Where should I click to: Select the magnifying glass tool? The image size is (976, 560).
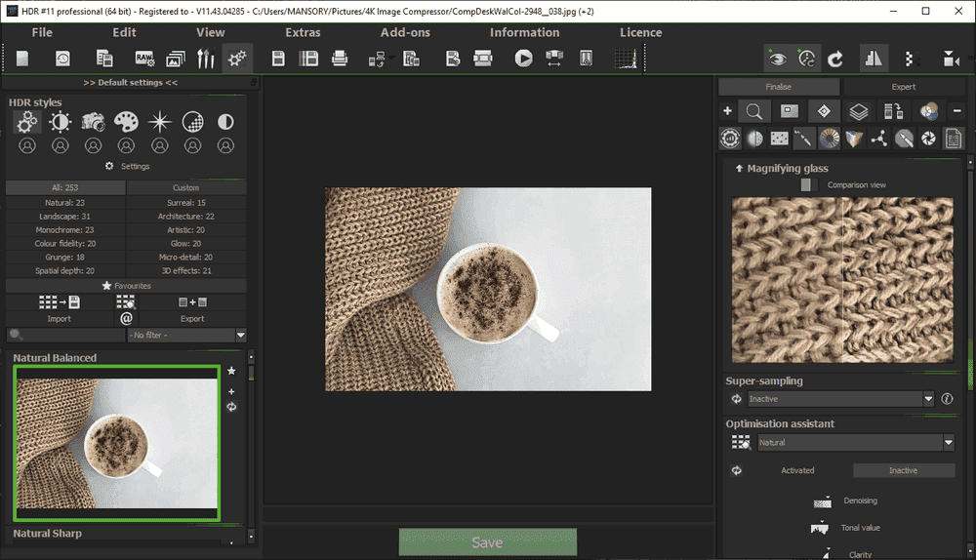pos(754,111)
